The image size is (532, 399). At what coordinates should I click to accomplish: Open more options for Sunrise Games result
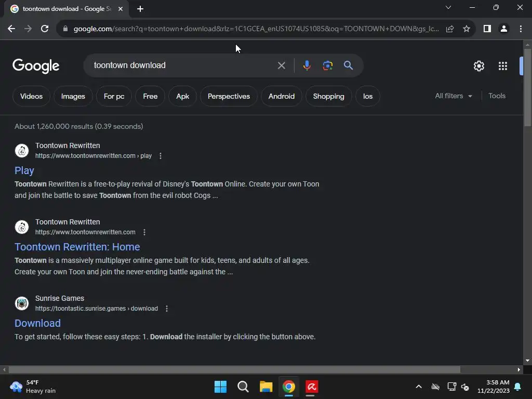click(167, 309)
